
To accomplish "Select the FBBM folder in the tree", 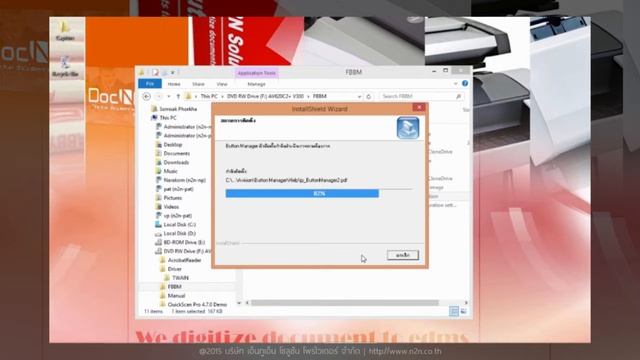I will click(174, 287).
